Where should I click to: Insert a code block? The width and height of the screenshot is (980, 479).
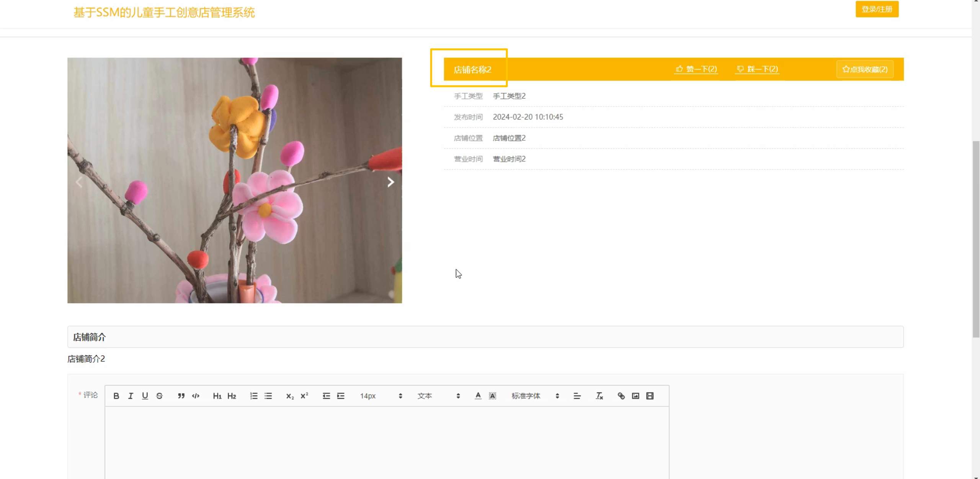[196, 396]
